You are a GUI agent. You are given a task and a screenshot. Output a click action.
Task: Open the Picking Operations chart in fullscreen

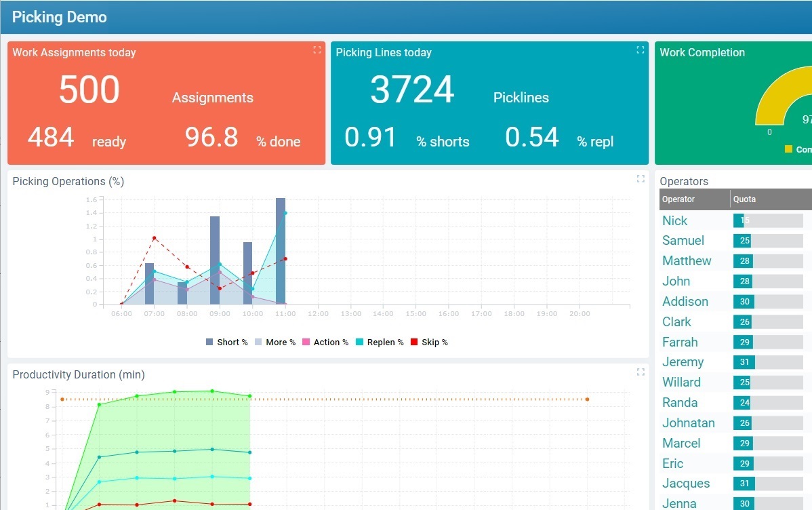click(640, 178)
